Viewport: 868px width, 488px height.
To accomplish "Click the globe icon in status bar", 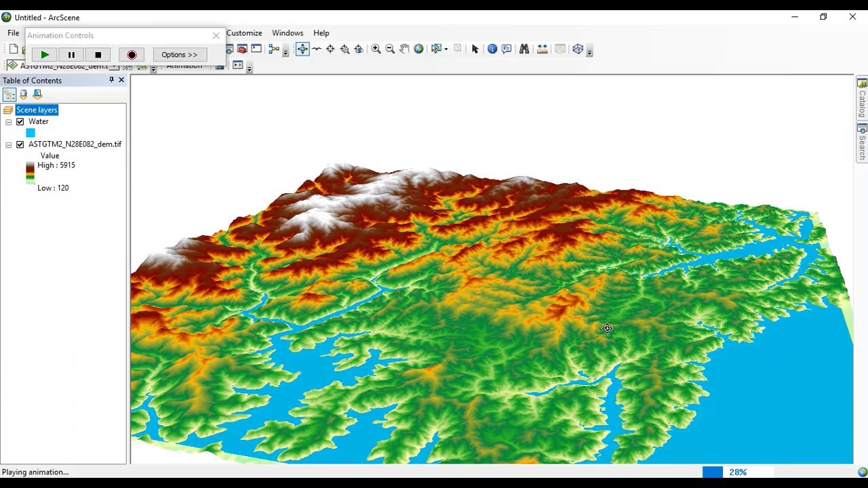I will 863,472.
